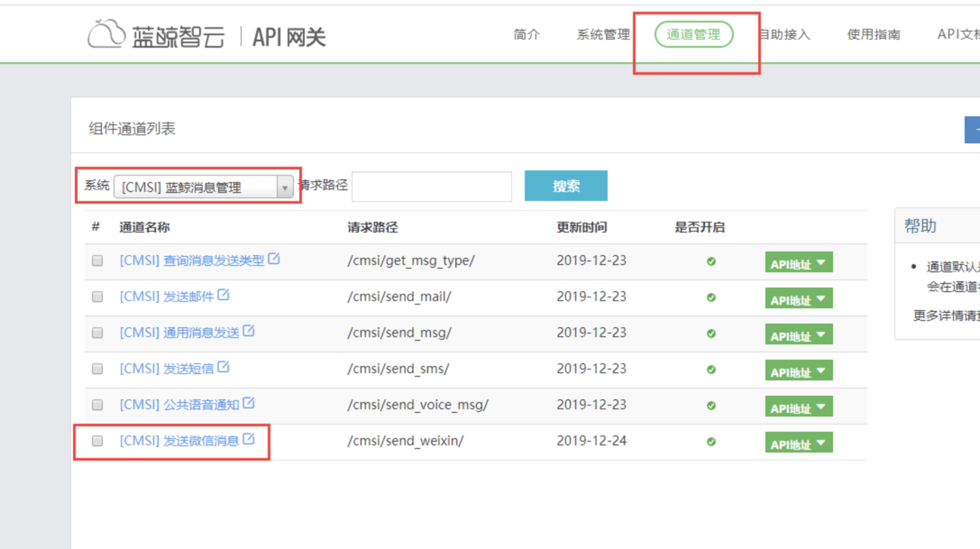Image resolution: width=980 pixels, height=549 pixels.
Task: Click the 是否开启 column header
Action: click(x=700, y=228)
